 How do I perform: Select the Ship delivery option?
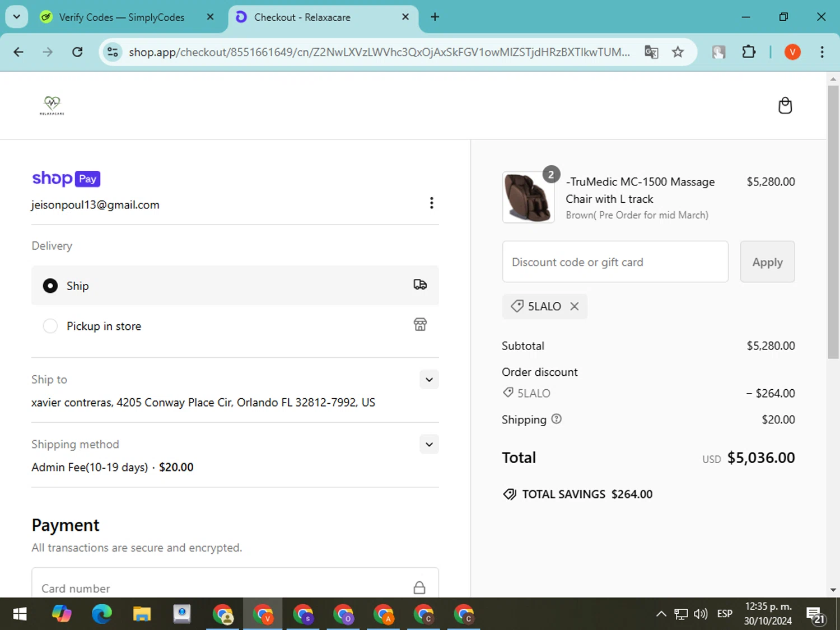click(235, 286)
